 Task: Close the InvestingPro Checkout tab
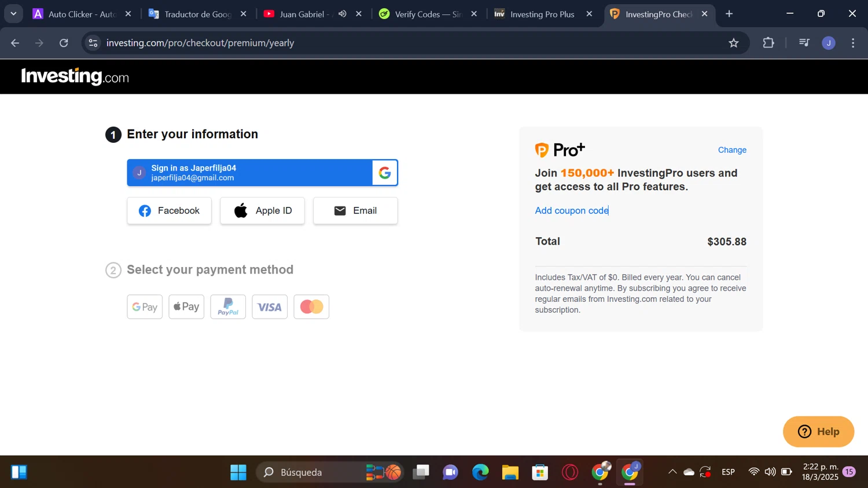[x=704, y=14]
